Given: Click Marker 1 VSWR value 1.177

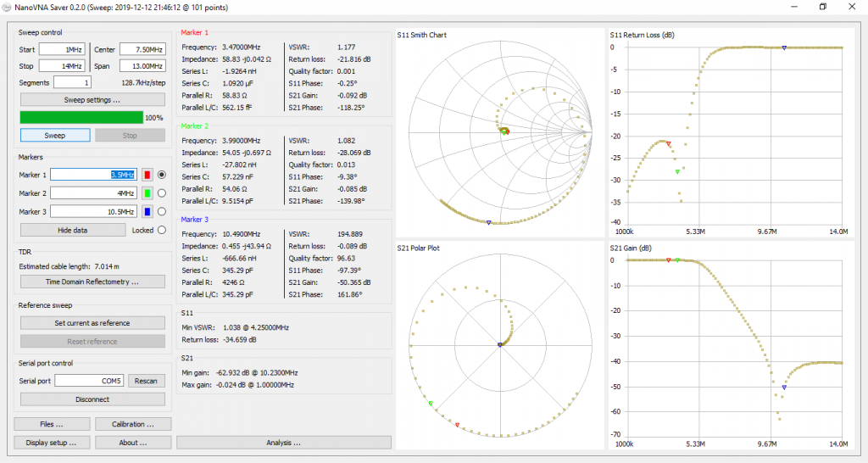Looking at the screenshot, I should pyautogui.click(x=347, y=47).
